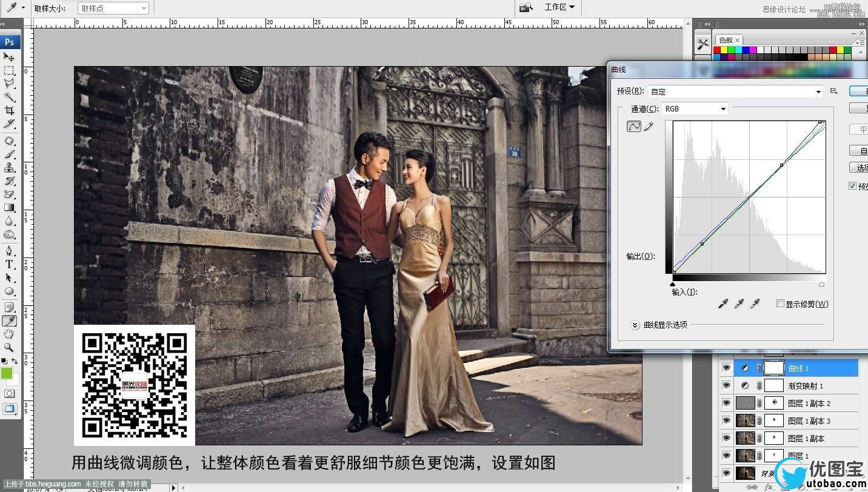Toggle Quick Mask mode
This screenshot has width=868, height=492.
9,393
